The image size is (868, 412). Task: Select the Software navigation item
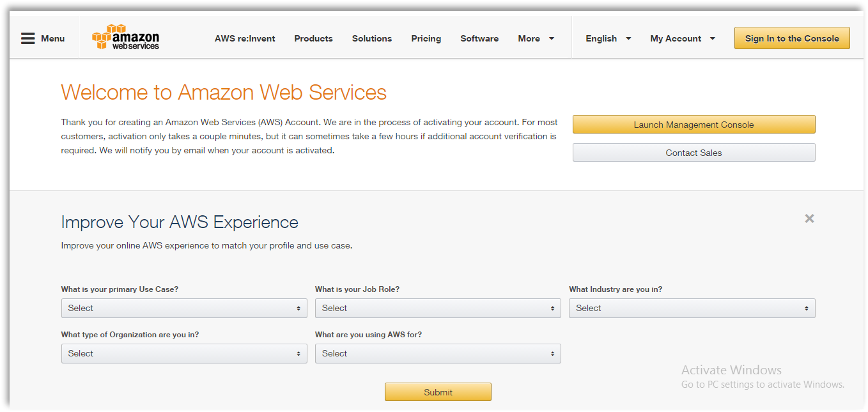click(479, 38)
